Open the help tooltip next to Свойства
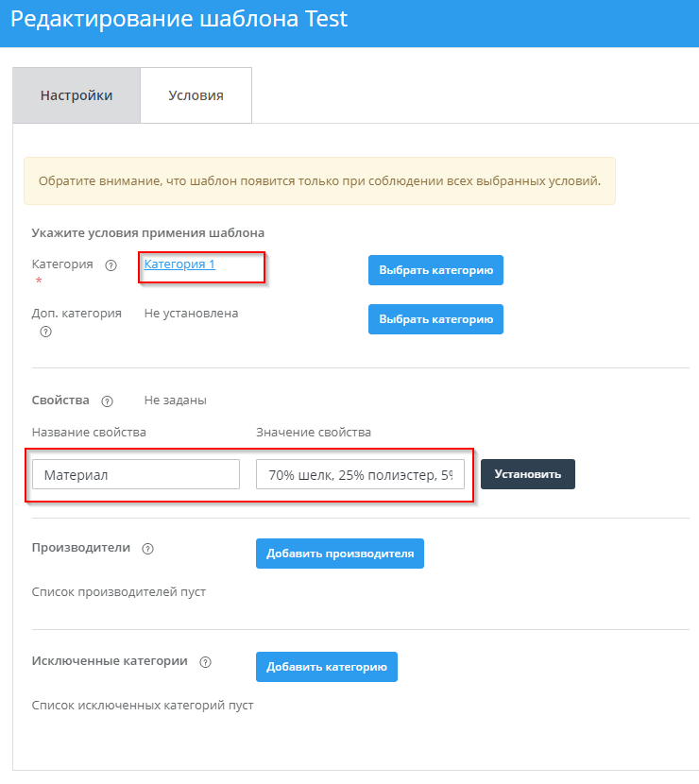 (107, 401)
